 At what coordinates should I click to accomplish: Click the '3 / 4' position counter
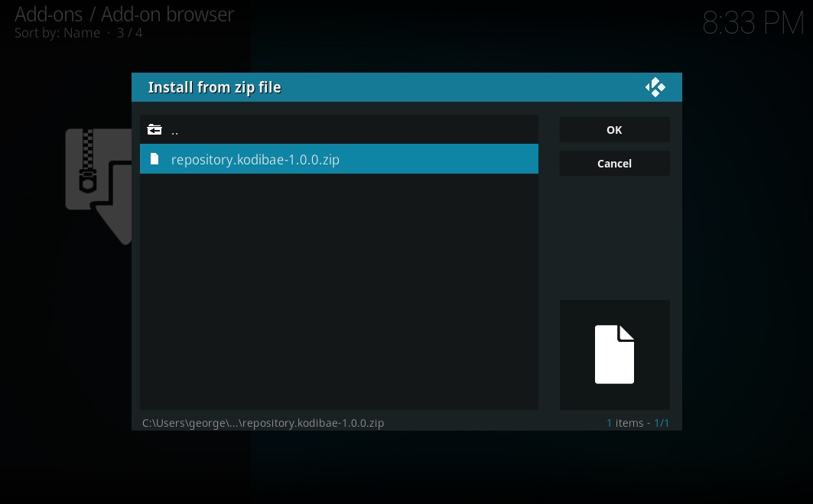coord(128,33)
